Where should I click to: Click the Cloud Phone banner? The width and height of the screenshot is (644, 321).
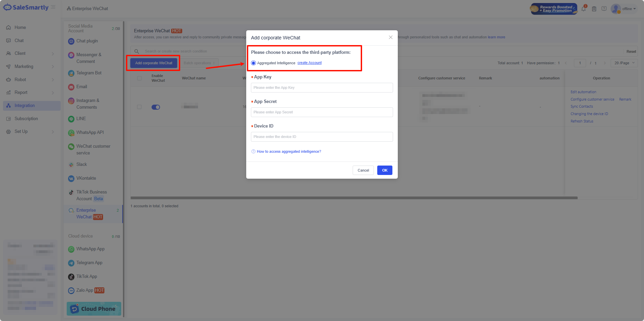(x=94, y=309)
